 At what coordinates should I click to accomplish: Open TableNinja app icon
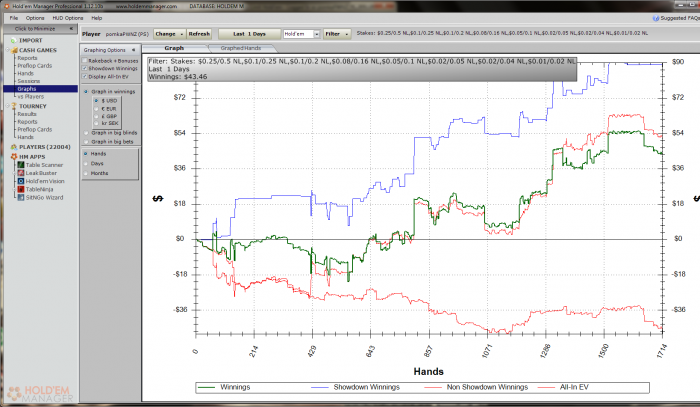click(21, 189)
